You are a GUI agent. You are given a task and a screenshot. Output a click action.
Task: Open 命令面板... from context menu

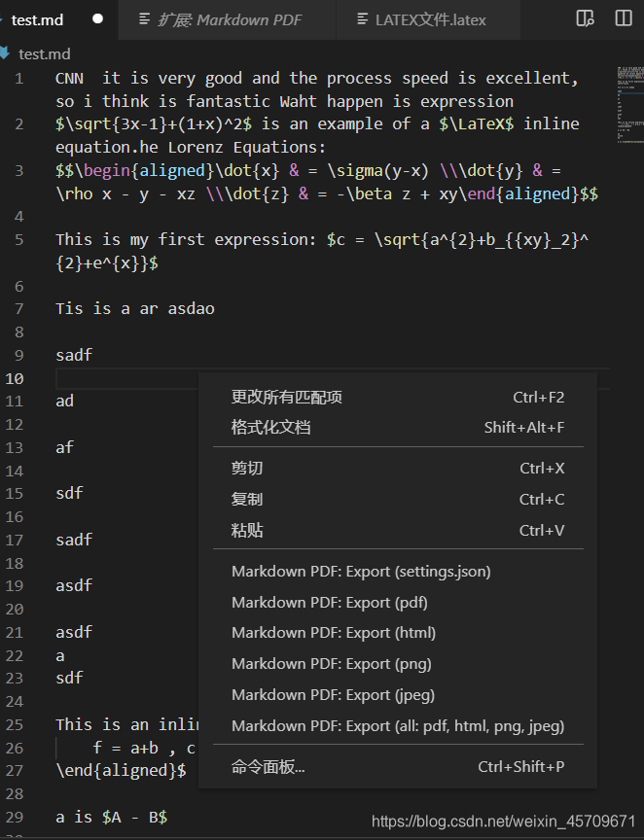(x=397, y=767)
